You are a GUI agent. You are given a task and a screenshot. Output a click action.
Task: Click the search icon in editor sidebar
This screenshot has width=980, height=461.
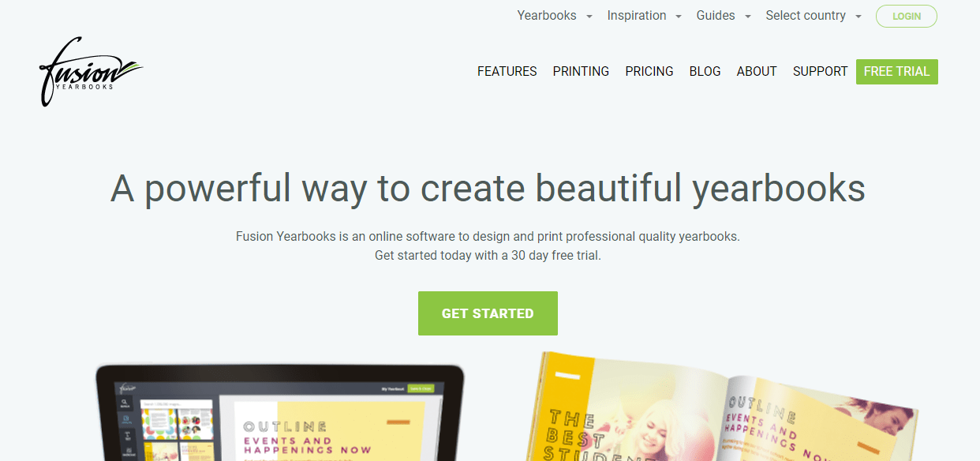[x=124, y=405]
